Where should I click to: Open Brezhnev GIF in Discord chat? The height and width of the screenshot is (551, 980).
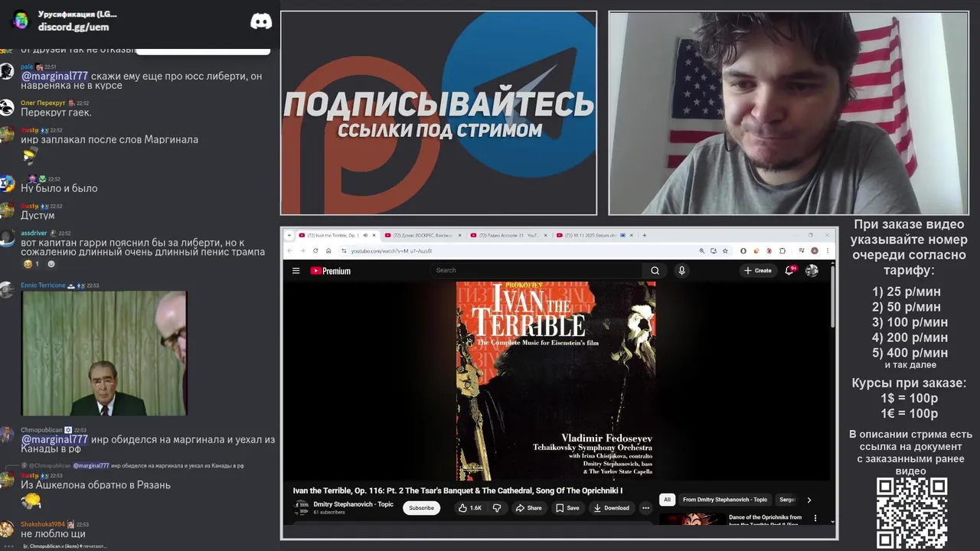(104, 354)
